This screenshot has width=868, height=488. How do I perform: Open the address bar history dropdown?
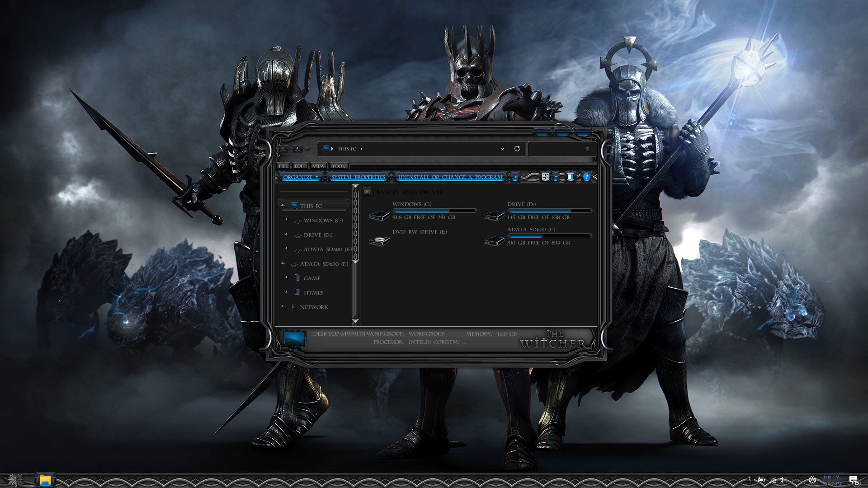pyautogui.click(x=502, y=149)
